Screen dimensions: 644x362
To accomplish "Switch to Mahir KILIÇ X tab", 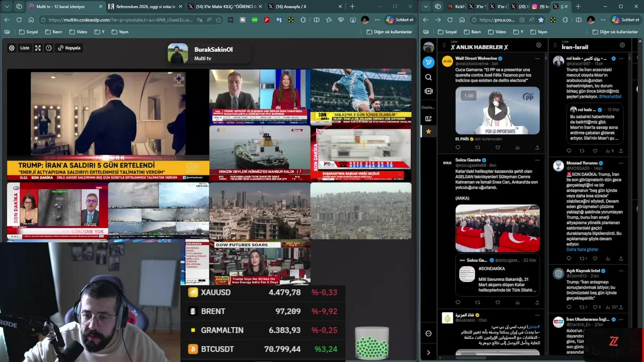I will pyautogui.click(x=225, y=7).
